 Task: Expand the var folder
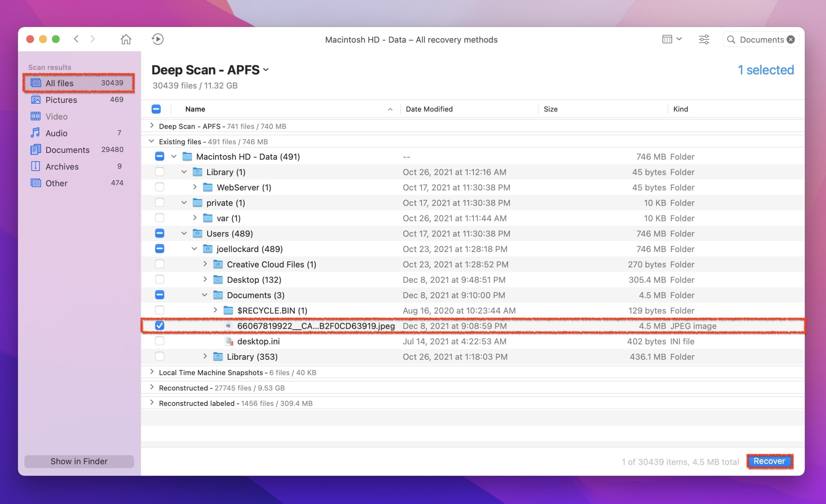[195, 218]
